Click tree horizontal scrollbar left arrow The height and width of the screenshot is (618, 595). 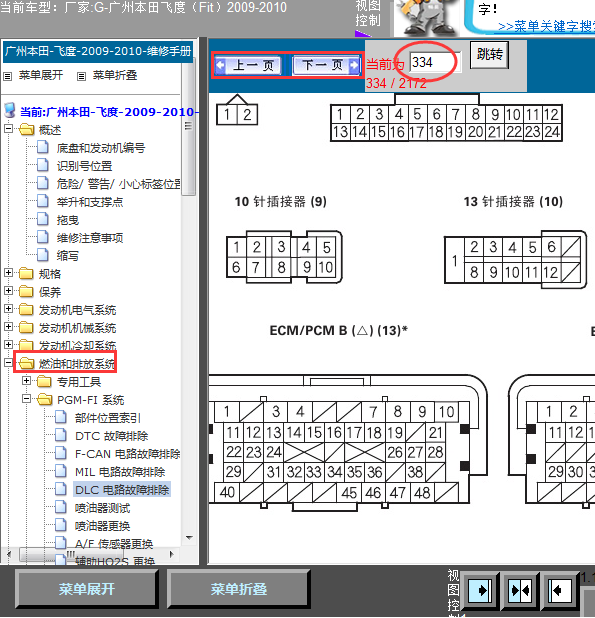(8, 554)
